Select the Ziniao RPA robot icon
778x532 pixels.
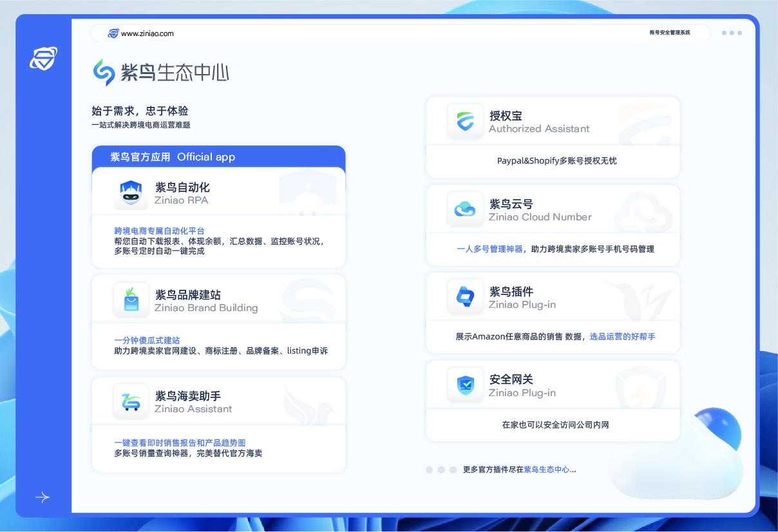click(131, 193)
